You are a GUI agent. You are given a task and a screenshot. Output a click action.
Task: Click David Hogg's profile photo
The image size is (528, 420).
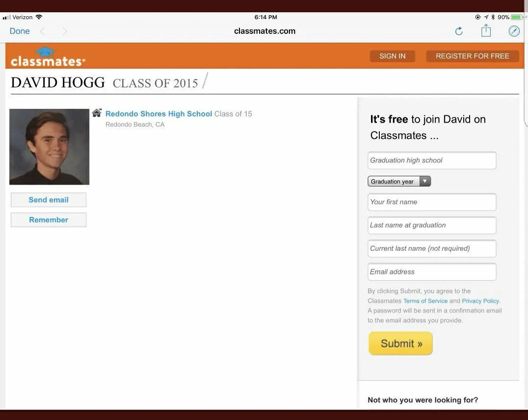[49, 147]
